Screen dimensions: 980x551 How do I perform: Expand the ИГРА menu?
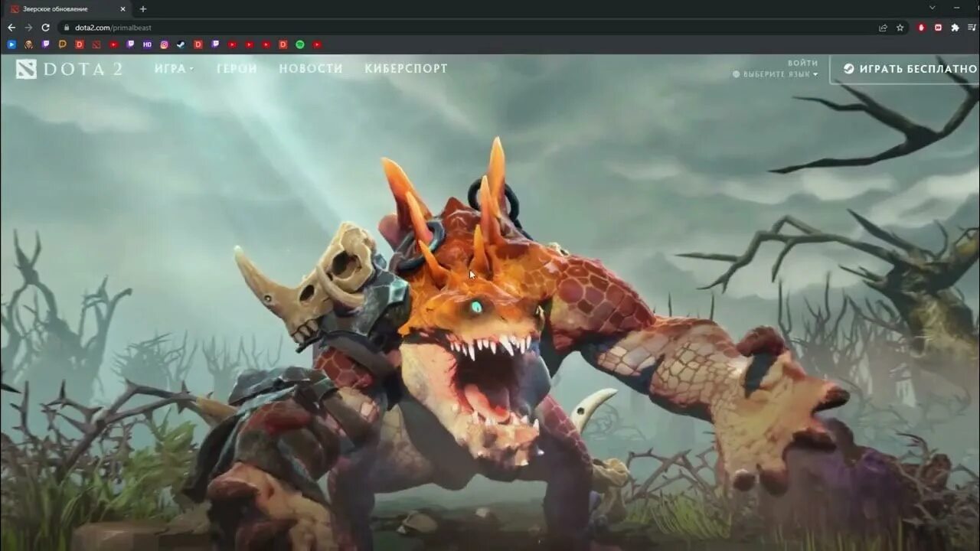coord(174,68)
